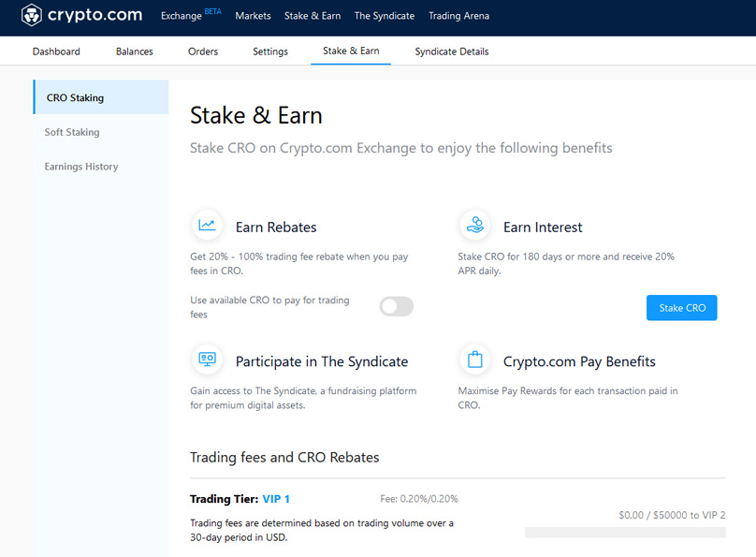
Task: Switch to the Dashboard tab
Action: click(x=56, y=51)
